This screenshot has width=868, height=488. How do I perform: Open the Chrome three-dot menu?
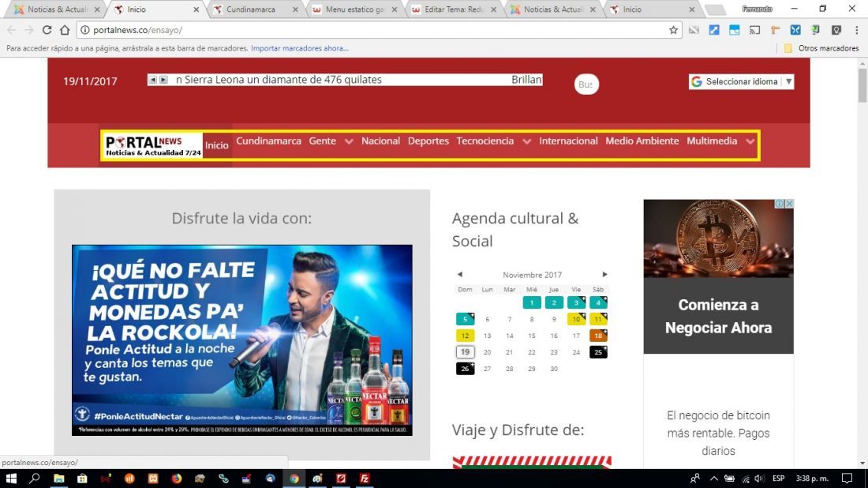click(x=856, y=30)
